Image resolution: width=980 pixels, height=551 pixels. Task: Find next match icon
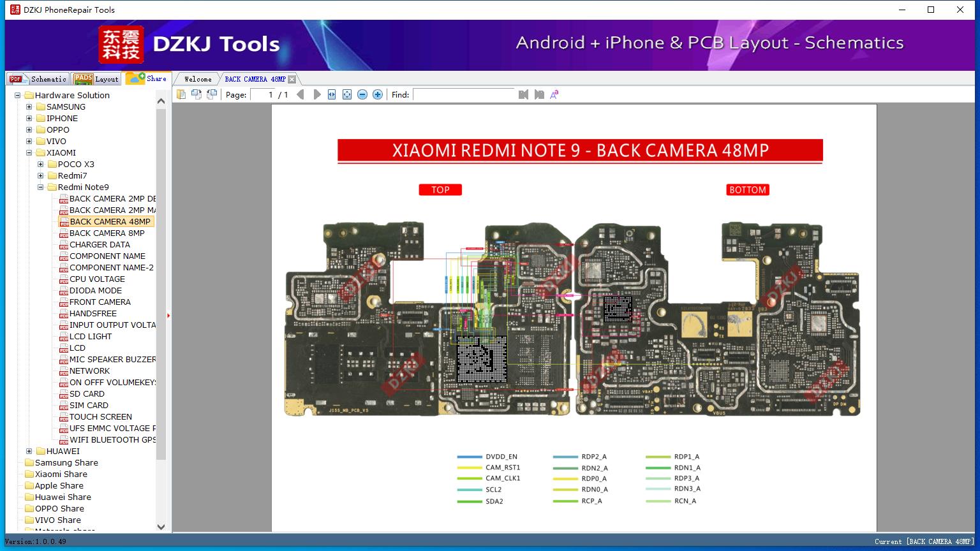coord(539,94)
